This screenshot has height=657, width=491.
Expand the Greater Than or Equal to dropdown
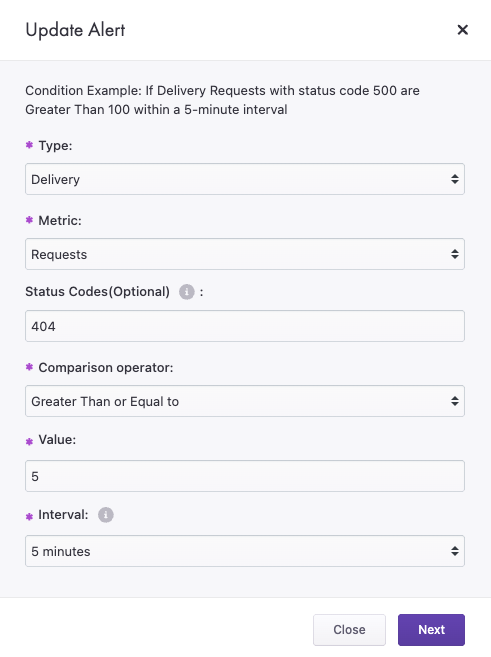[x=245, y=401]
